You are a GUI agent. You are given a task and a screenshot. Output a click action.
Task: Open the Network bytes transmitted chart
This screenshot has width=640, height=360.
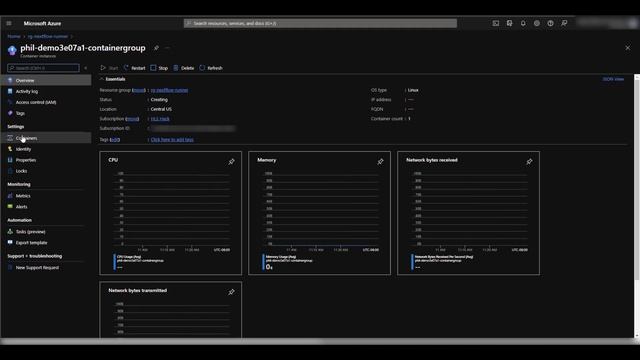[171, 310]
